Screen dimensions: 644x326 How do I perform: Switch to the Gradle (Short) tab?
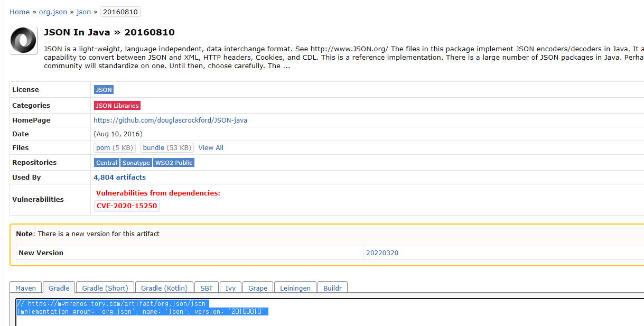click(x=105, y=288)
